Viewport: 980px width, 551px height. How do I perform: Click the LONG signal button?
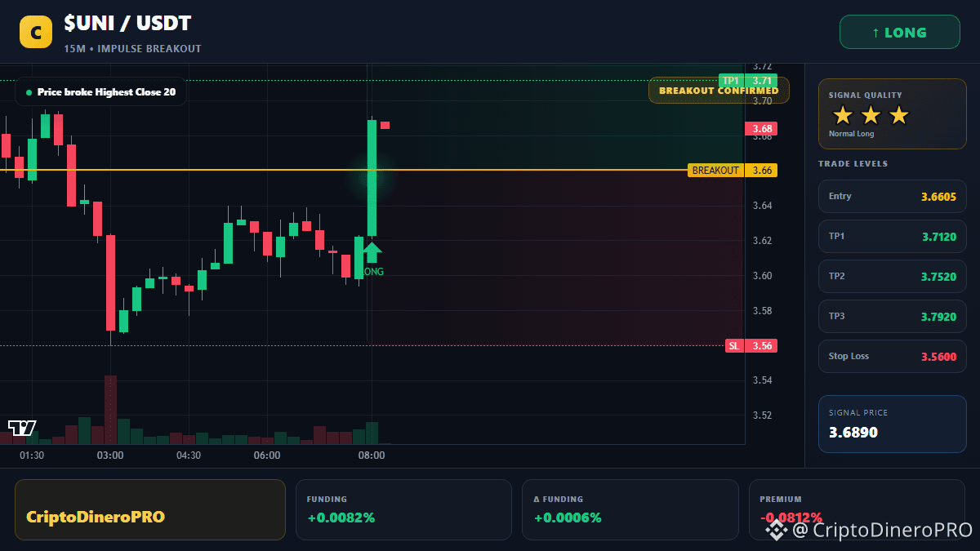(x=899, y=33)
